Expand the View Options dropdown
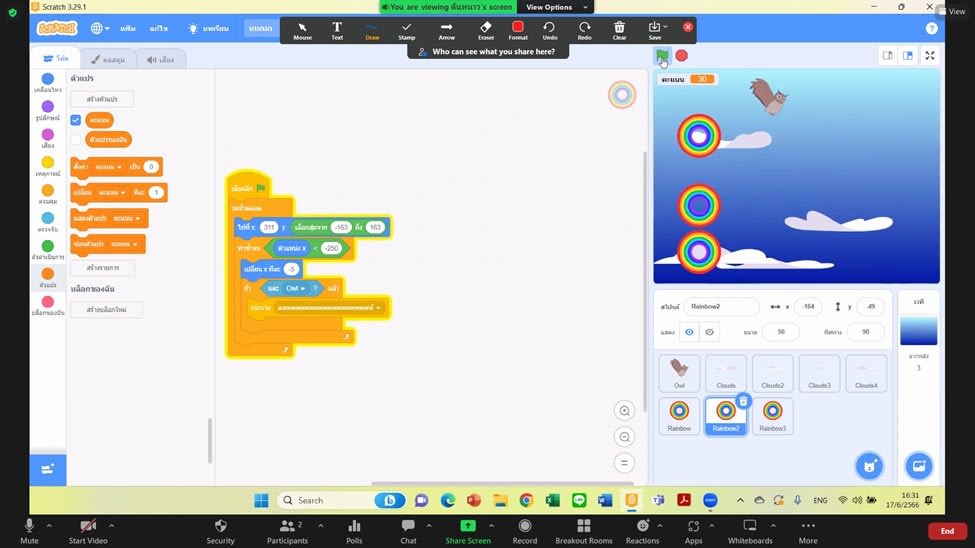The width and height of the screenshot is (975, 548). point(556,7)
